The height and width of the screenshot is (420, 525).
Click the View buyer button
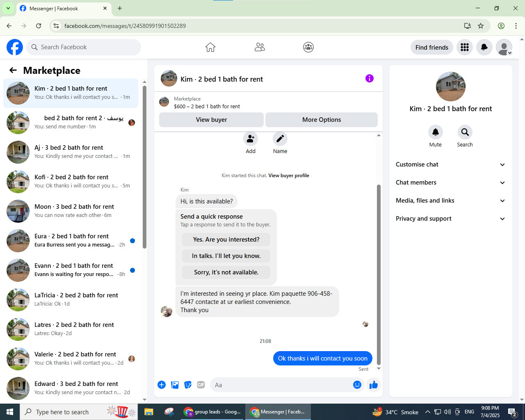tap(211, 120)
